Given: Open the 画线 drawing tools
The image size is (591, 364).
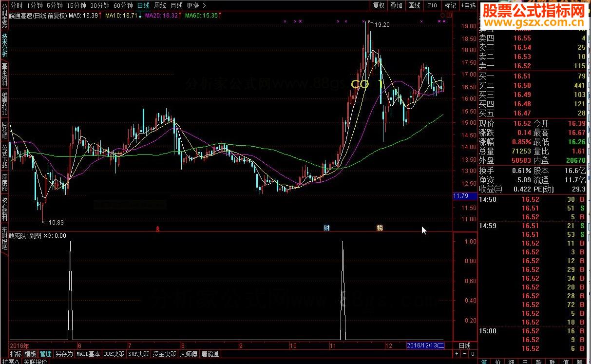Looking at the screenshot, I should pyautogui.click(x=414, y=5).
